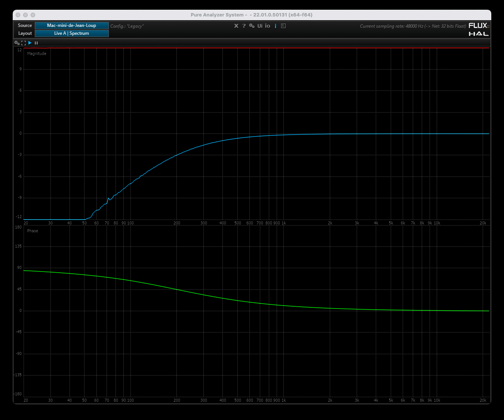
Task: Click the blue info 'i' icon
Action: (276, 26)
